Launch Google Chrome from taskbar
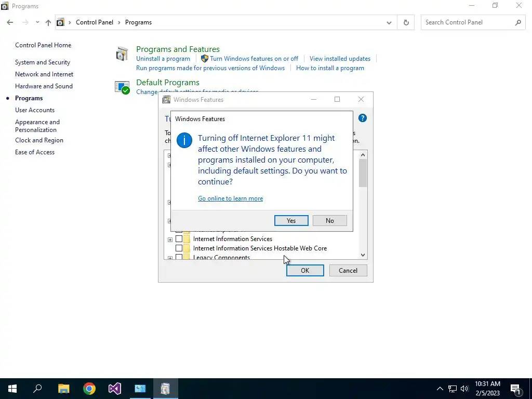Image resolution: width=532 pixels, height=399 pixels. click(89, 389)
